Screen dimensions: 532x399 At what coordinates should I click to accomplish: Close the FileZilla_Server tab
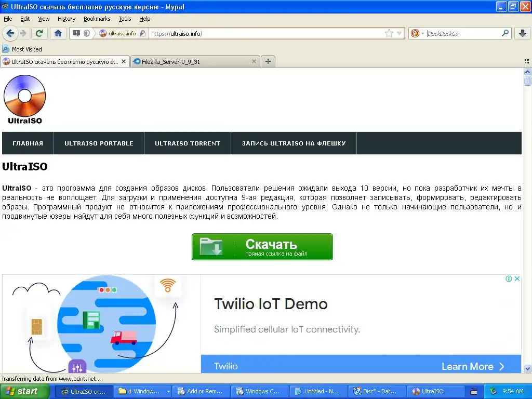[x=254, y=61]
